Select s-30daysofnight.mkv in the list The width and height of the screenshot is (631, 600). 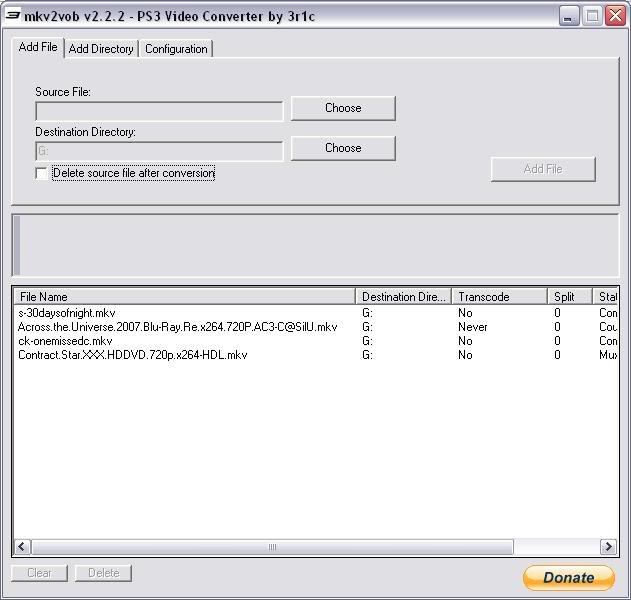click(67, 313)
